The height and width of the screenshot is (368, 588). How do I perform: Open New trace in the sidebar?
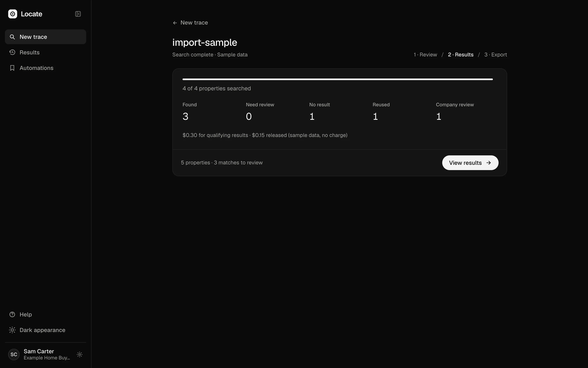(46, 37)
